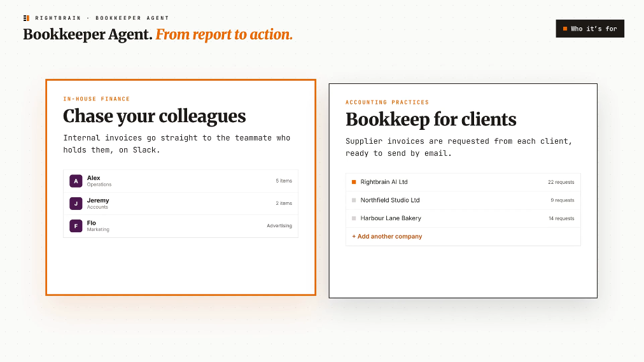Open the Harbour Lane Bakery company name
This screenshot has height=362, width=644.
pyautogui.click(x=391, y=218)
